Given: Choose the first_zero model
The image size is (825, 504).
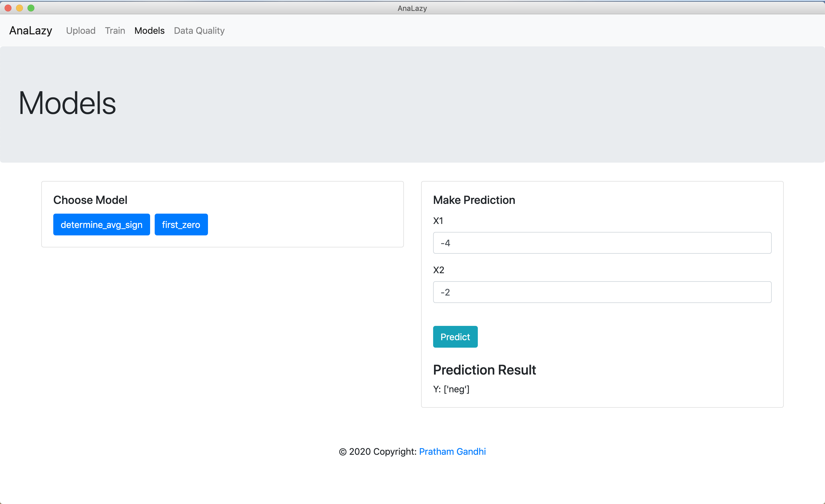Looking at the screenshot, I should coord(181,225).
